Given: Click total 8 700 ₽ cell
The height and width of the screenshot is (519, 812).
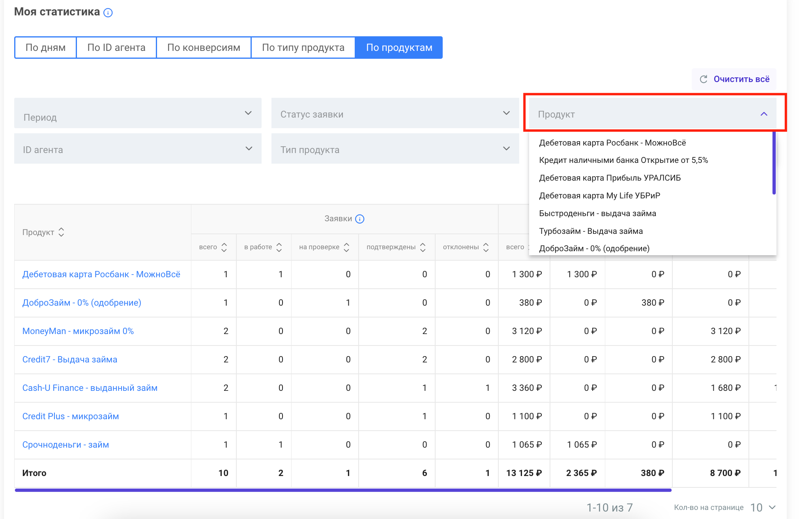Looking at the screenshot, I should point(725,473).
